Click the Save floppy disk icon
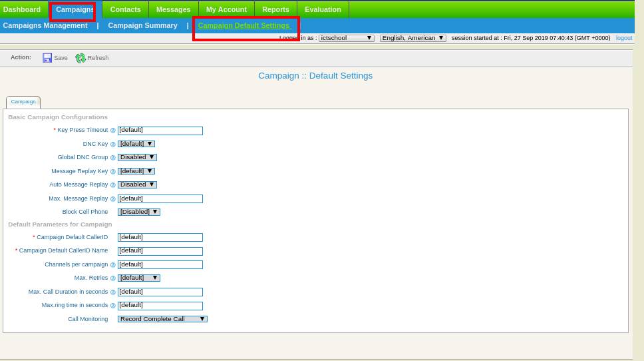The width and height of the screenshot is (644, 361). click(47, 58)
